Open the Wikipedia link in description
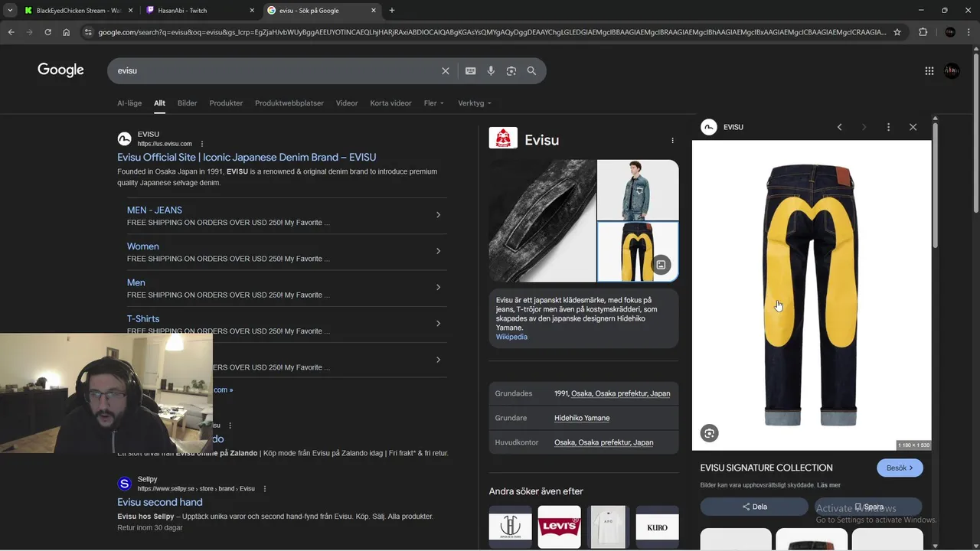Screen dimensions: 980x551 tap(511, 337)
